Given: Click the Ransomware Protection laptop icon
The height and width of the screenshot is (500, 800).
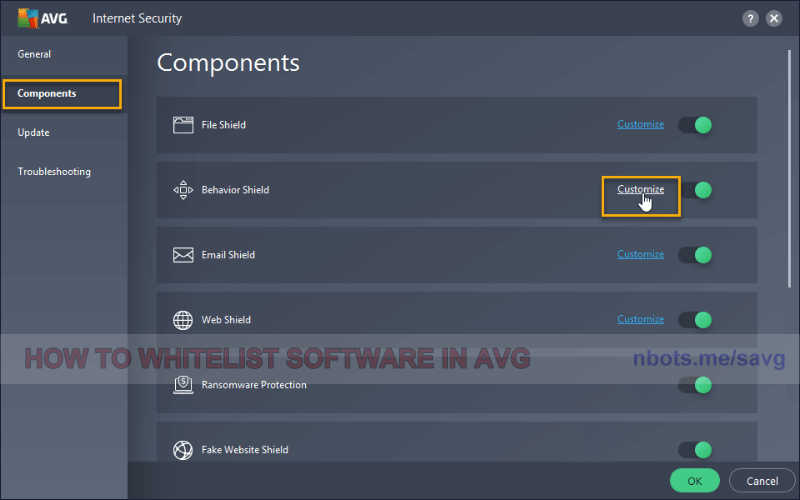Looking at the screenshot, I should point(183,385).
